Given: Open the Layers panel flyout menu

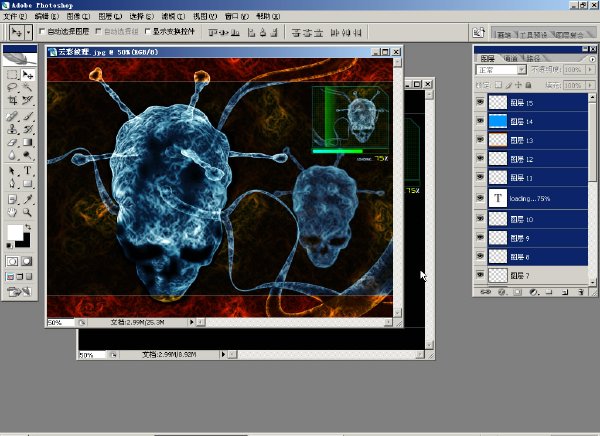Looking at the screenshot, I should coord(592,59).
